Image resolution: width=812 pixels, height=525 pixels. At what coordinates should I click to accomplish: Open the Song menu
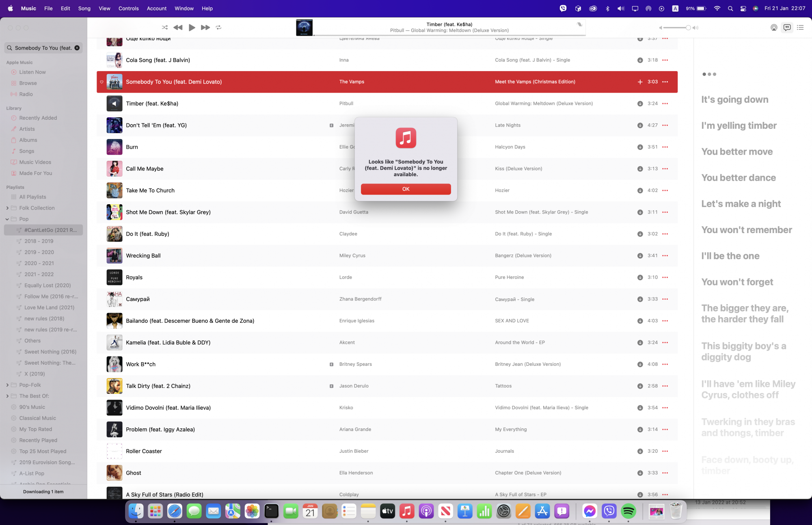(84, 9)
